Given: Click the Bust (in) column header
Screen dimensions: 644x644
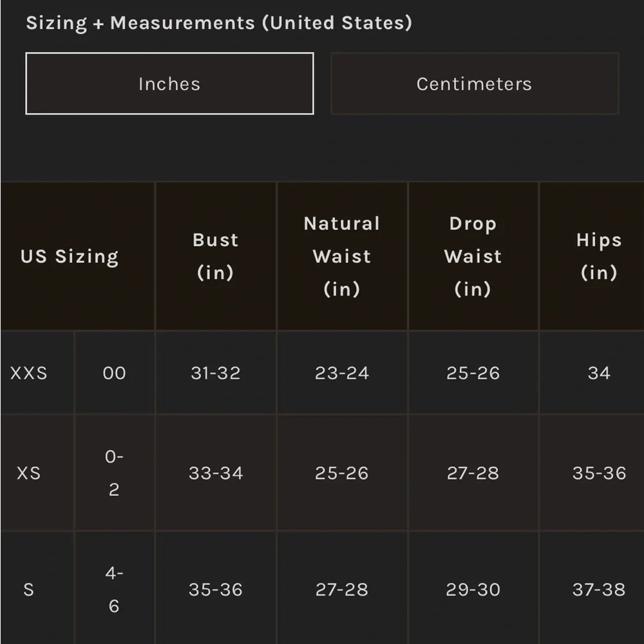Looking at the screenshot, I should pos(216,256).
